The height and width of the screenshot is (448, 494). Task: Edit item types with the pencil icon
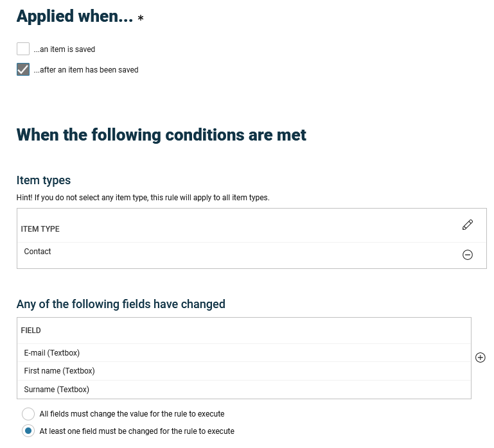tap(467, 225)
